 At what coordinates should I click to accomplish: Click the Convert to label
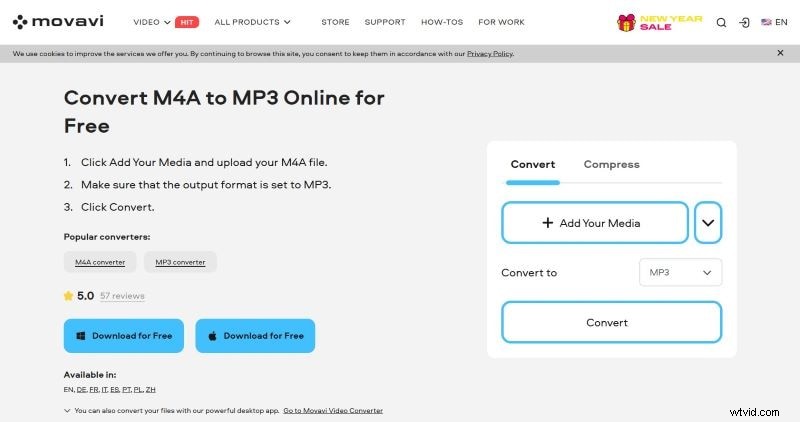click(x=529, y=272)
